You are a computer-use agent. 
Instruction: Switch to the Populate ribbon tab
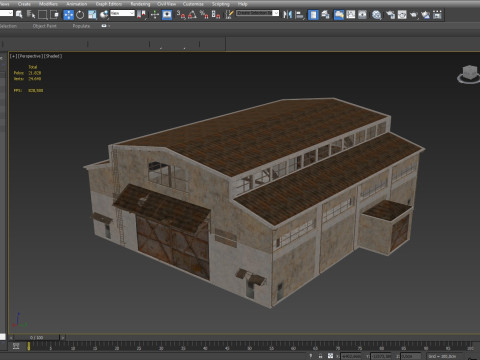tap(81, 26)
